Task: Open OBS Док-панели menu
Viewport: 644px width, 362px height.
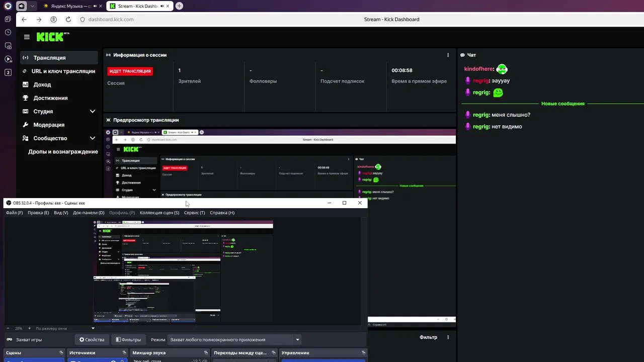Action: (89, 213)
